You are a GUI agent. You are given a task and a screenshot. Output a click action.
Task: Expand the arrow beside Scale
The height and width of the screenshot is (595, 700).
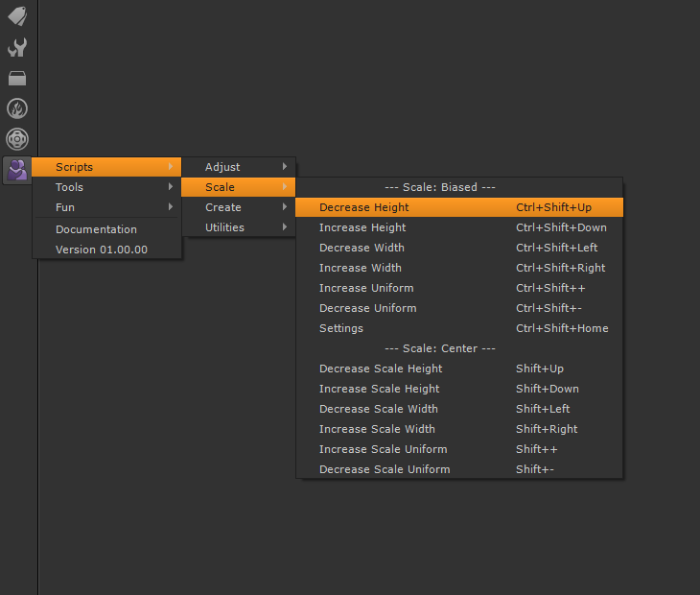point(285,187)
